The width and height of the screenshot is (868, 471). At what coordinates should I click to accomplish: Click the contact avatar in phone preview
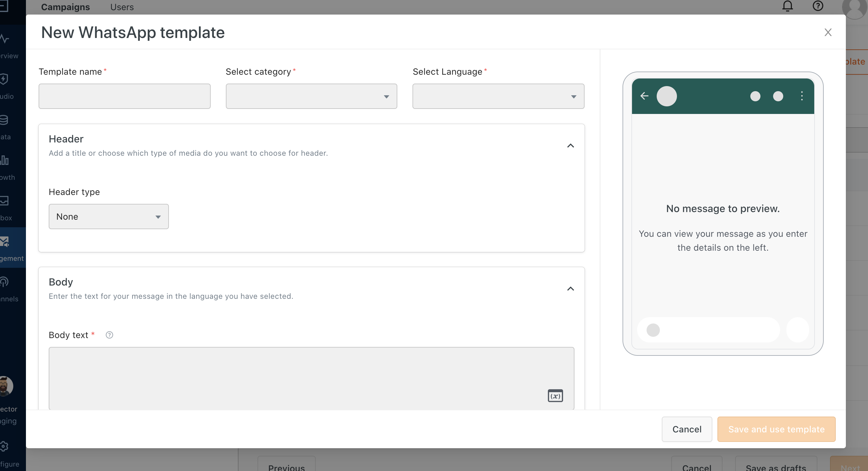pos(666,96)
